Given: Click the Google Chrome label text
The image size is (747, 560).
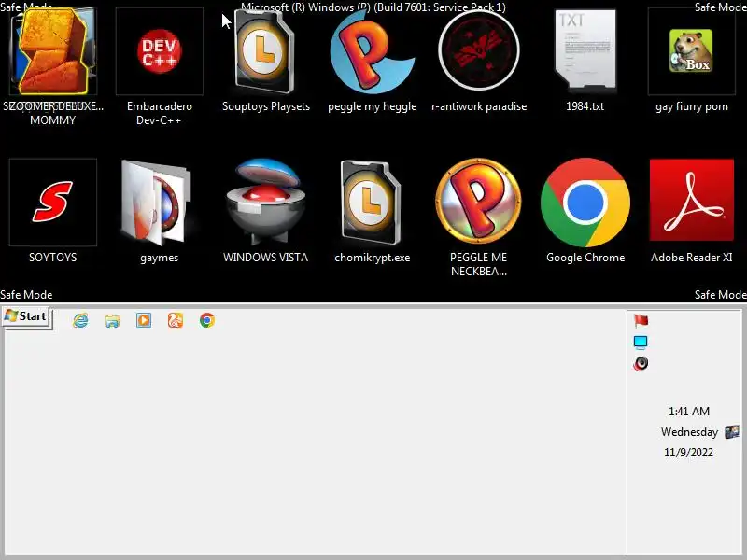Looking at the screenshot, I should [585, 258].
